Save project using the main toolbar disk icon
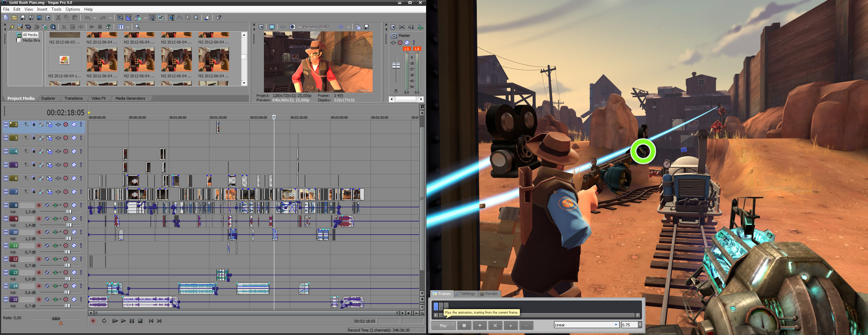 tap(23, 18)
